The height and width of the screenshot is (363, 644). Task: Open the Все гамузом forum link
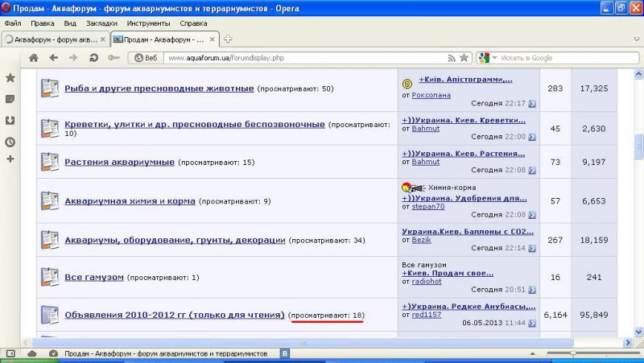pos(93,277)
